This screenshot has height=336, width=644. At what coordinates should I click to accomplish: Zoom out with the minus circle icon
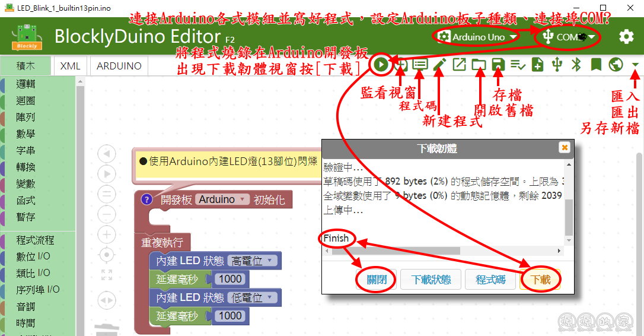pyautogui.click(x=107, y=214)
